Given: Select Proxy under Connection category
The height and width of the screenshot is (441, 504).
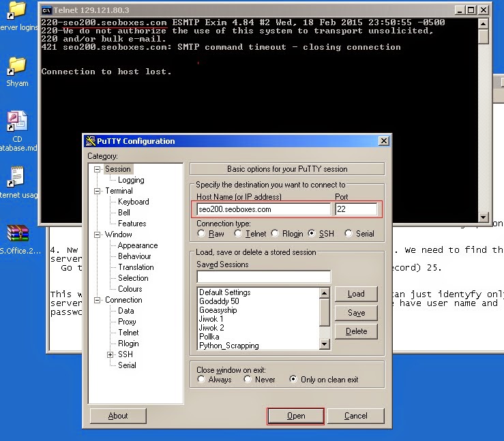Looking at the screenshot, I should point(127,322).
